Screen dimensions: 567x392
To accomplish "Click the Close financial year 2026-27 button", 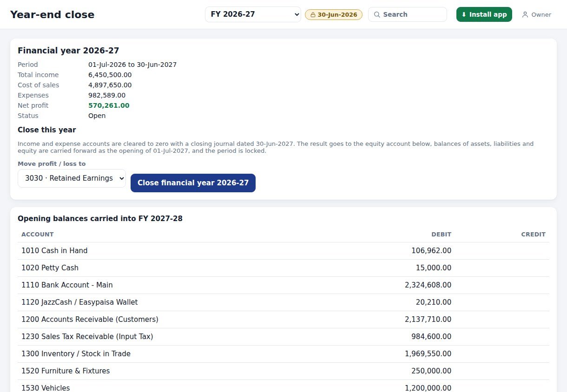I will point(193,183).
